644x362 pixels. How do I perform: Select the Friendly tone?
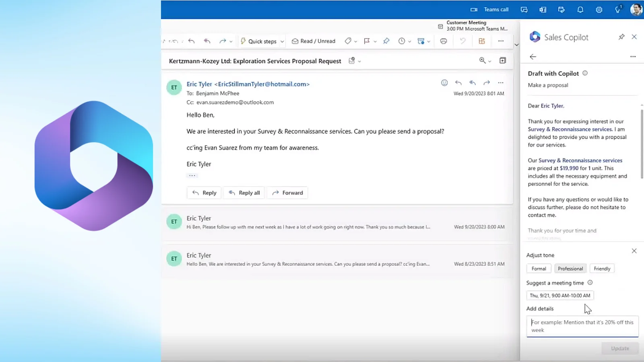click(x=602, y=269)
